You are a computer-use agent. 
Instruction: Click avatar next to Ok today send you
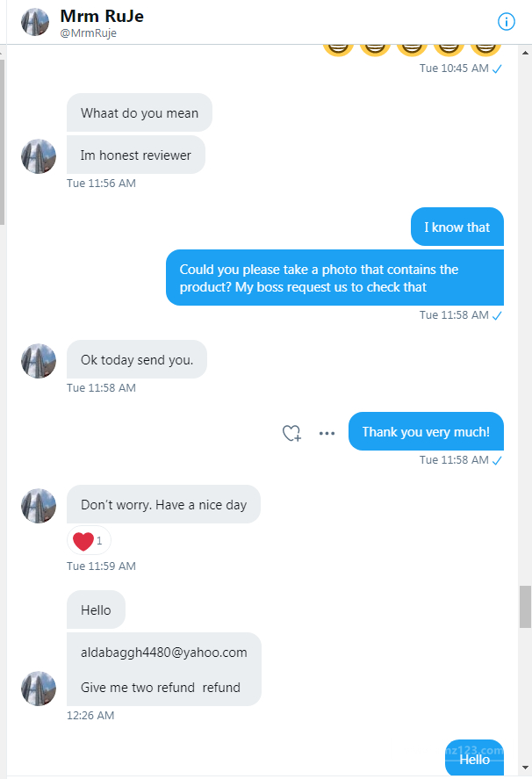(39, 361)
